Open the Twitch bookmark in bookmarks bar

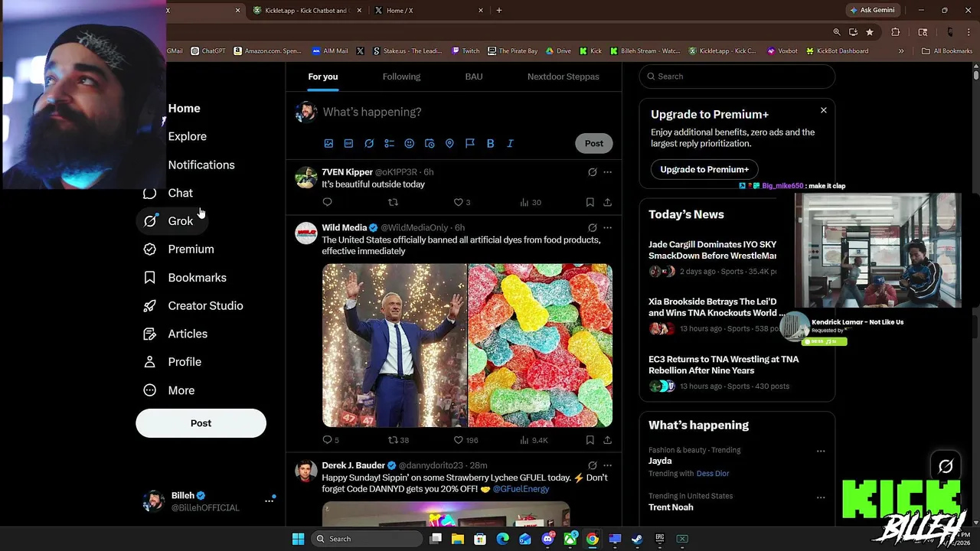click(x=465, y=51)
